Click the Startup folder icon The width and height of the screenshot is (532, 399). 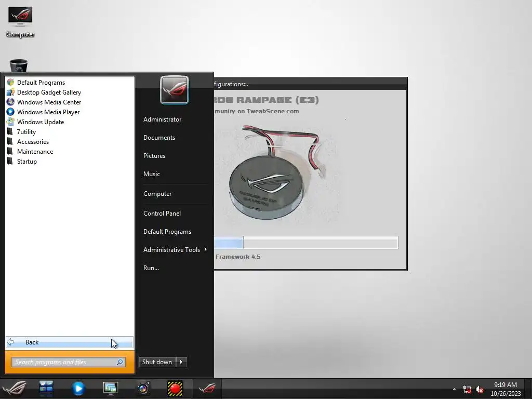coord(10,161)
